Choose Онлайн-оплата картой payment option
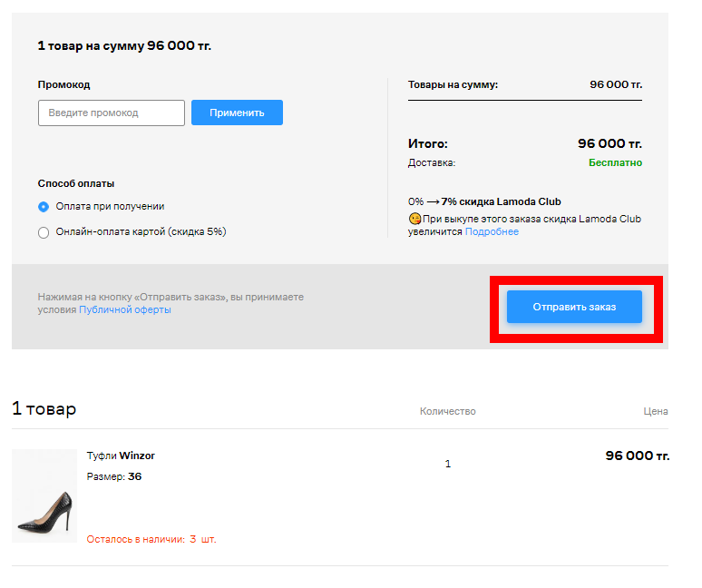 point(44,232)
